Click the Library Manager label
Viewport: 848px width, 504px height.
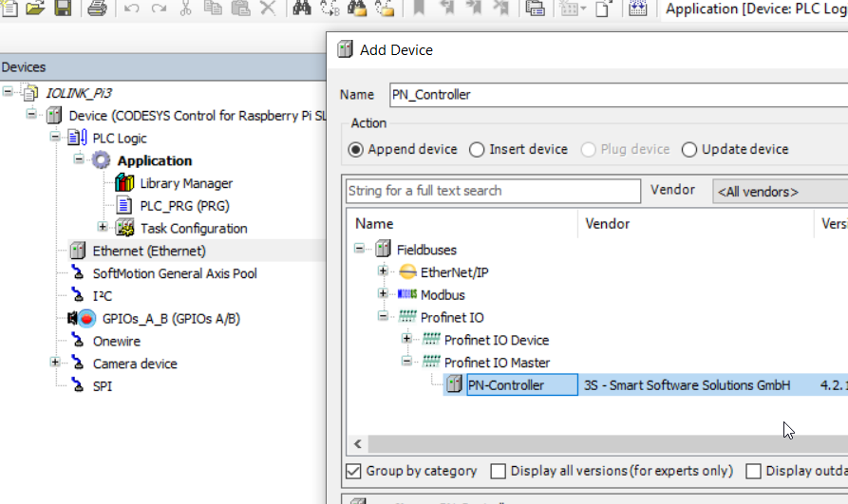coord(186,183)
